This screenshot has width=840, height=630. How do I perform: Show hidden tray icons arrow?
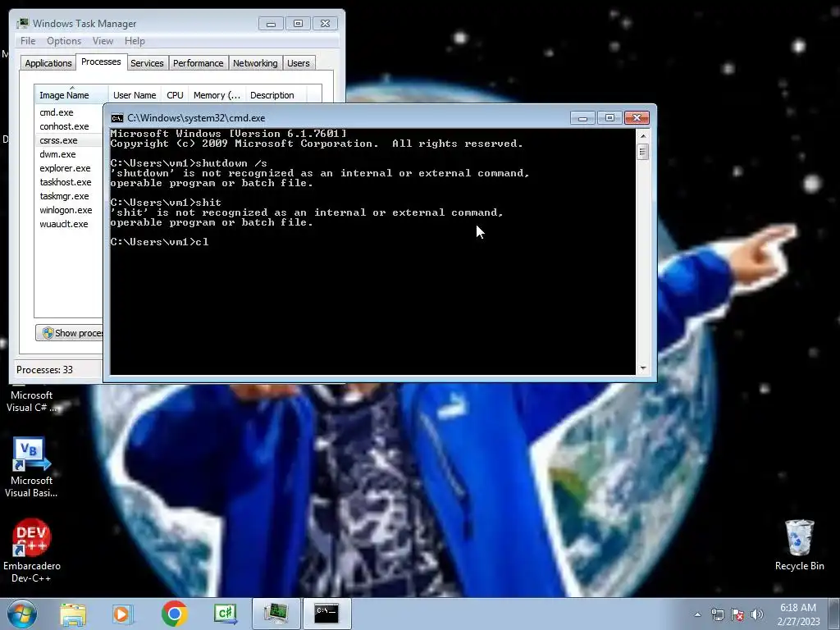697,614
